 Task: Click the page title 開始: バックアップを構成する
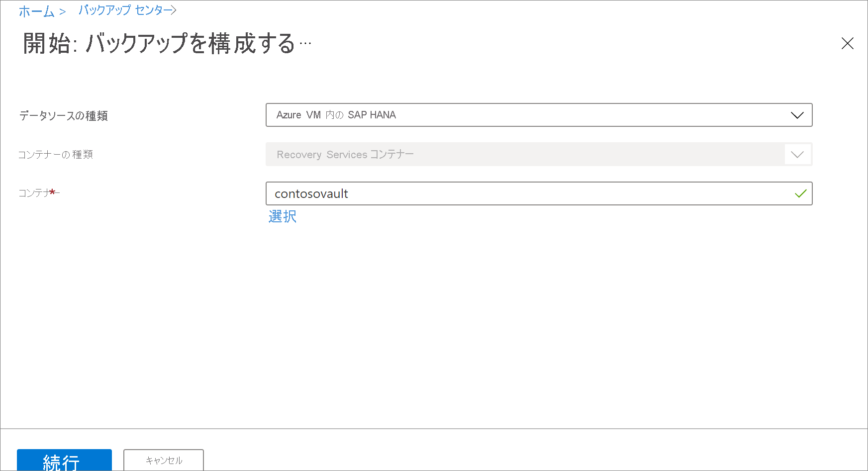[159, 44]
